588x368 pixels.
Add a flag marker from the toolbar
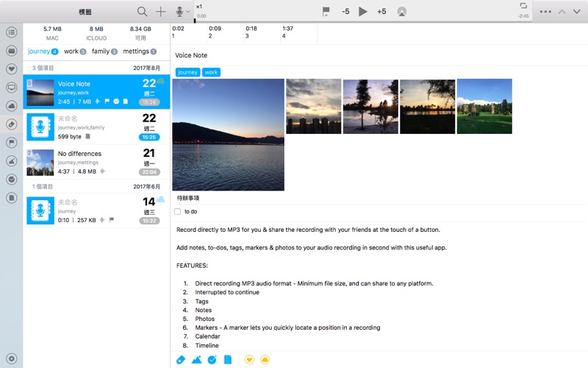[326, 12]
